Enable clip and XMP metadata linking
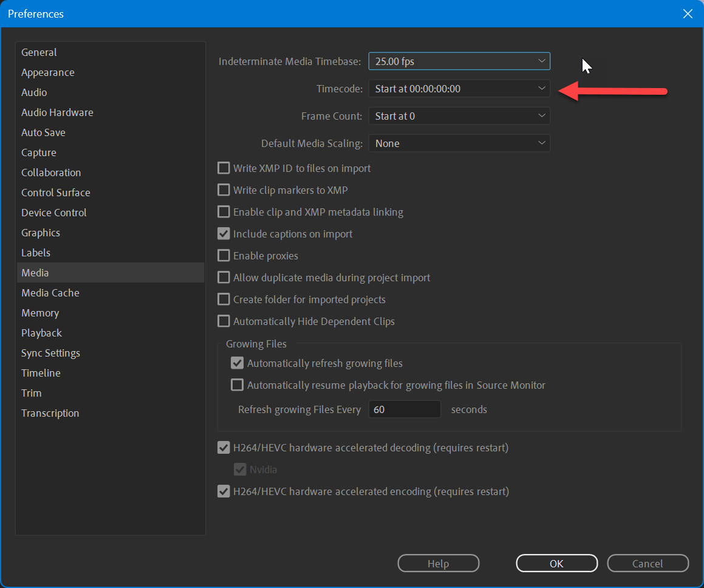The image size is (704, 588). 224,211
